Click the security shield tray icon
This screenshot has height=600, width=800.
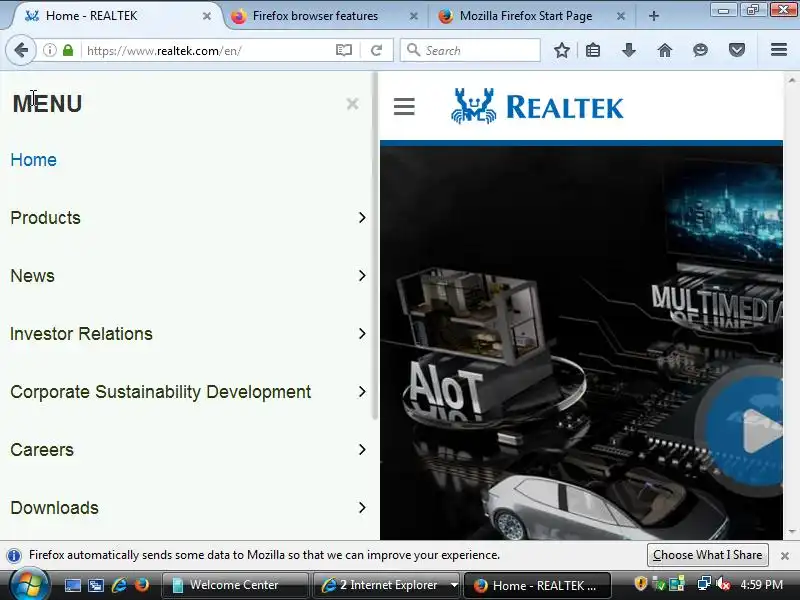[641, 584]
